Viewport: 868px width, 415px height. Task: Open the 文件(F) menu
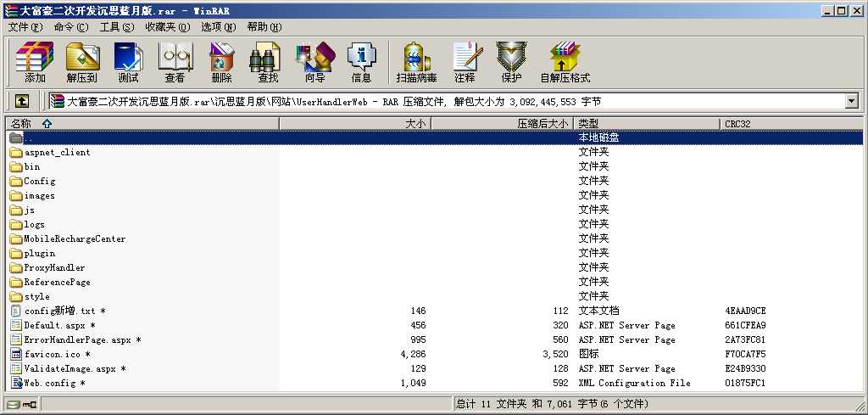click(x=25, y=27)
